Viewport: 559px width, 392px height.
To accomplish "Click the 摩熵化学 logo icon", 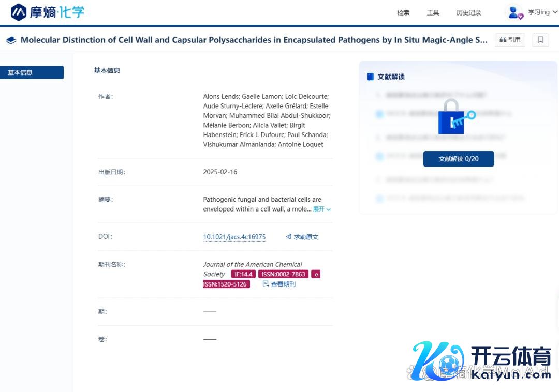I will pos(19,12).
